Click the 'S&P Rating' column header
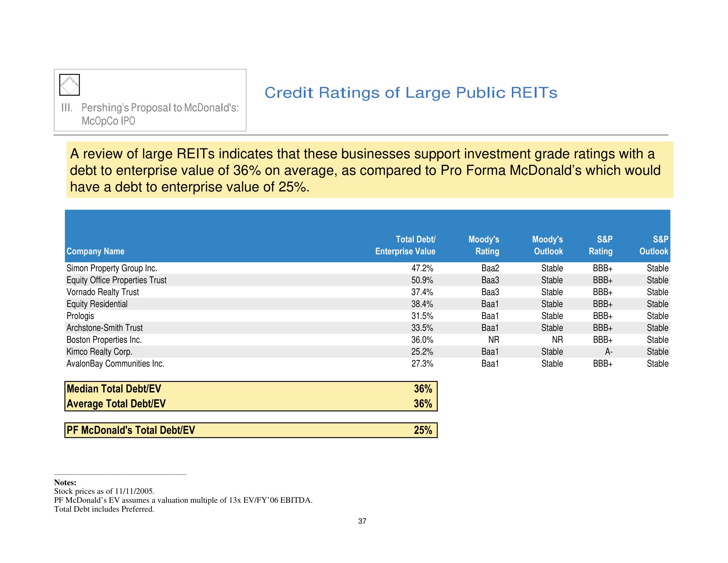The image size is (728, 563). [x=601, y=245]
